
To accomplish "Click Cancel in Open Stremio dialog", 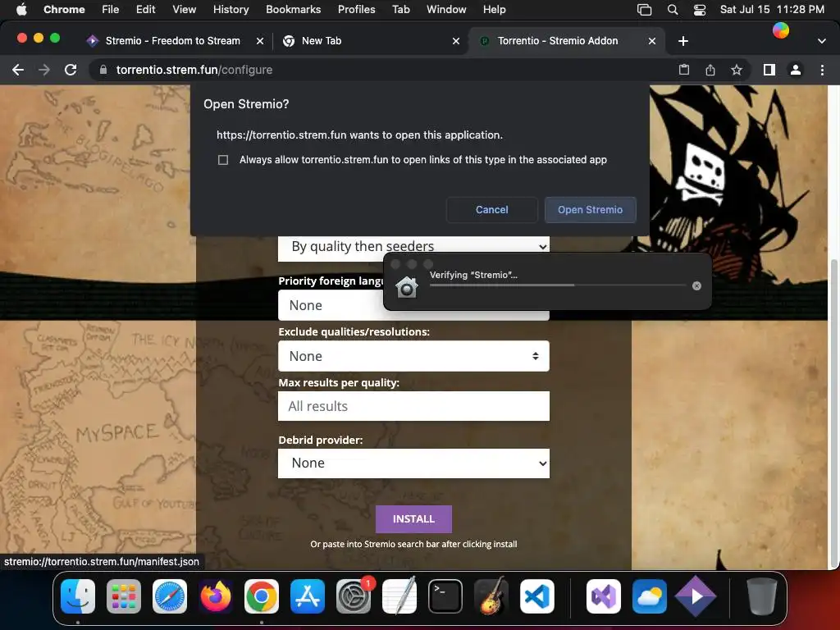I will 492,209.
